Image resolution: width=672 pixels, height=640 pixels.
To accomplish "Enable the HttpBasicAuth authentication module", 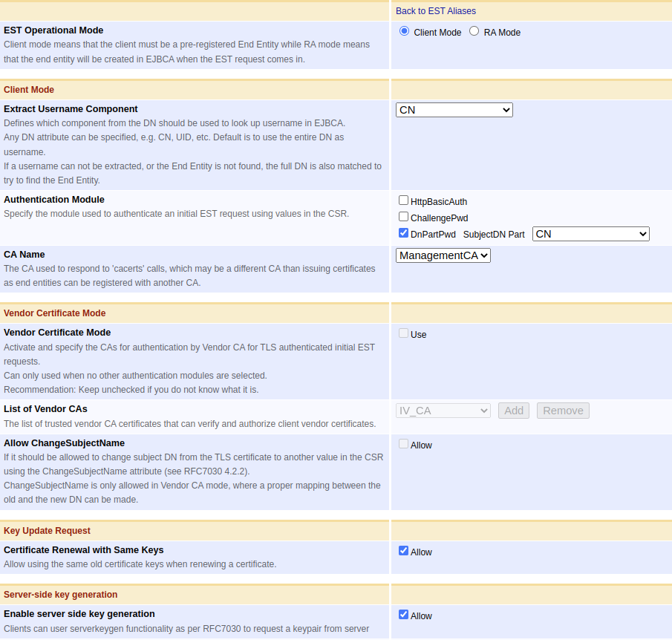I will click(x=403, y=199).
